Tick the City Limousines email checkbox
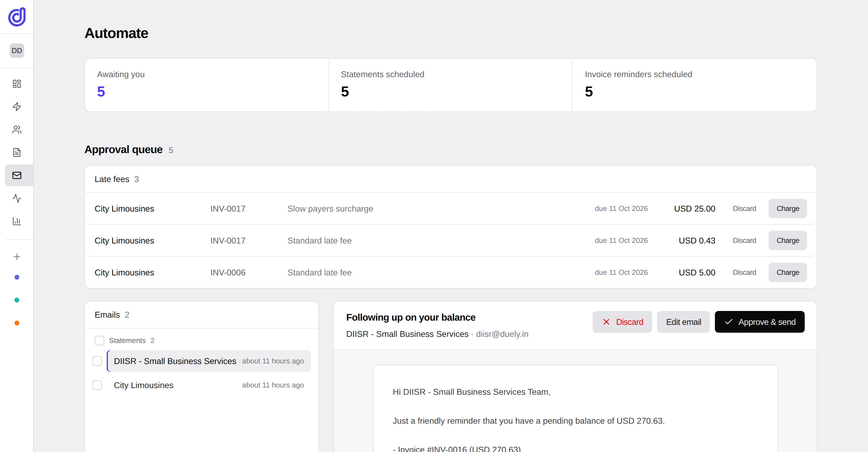The height and width of the screenshot is (452, 868). click(x=97, y=385)
